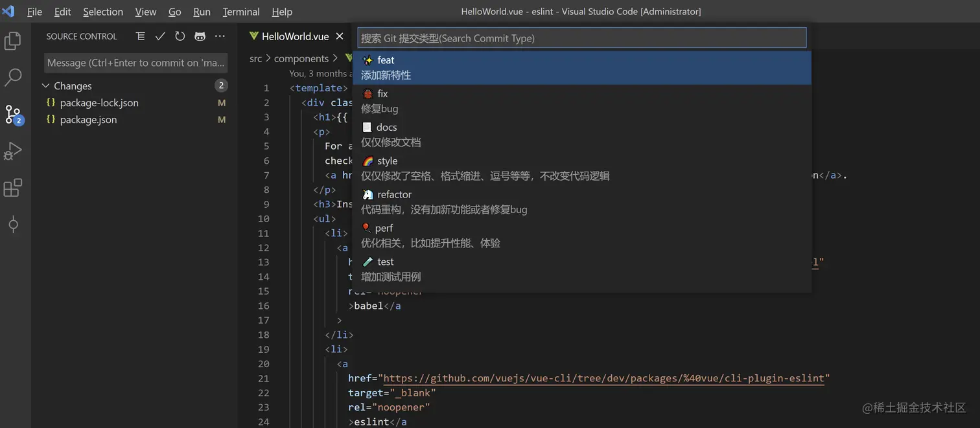Select the docs commit type

582,135
